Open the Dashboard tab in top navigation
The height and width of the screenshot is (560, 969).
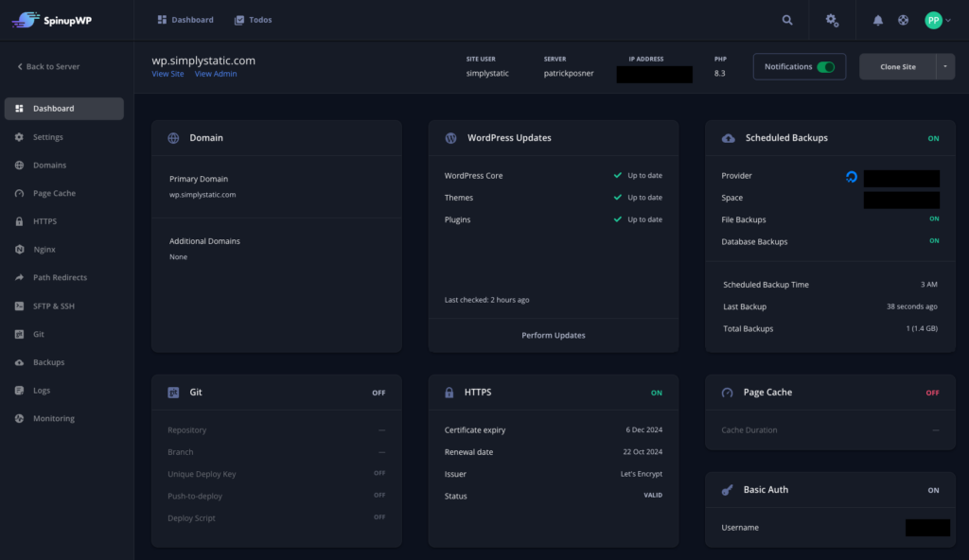point(185,20)
